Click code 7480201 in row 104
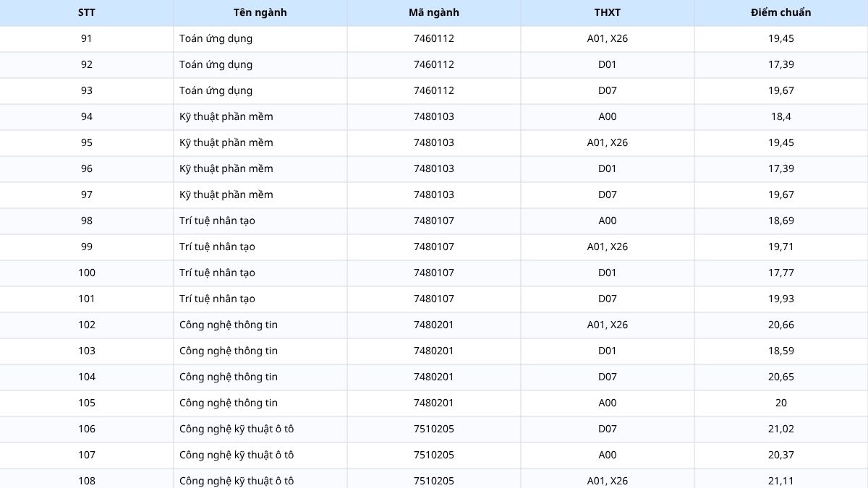Screen dimensions: 868x488 point(434,377)
